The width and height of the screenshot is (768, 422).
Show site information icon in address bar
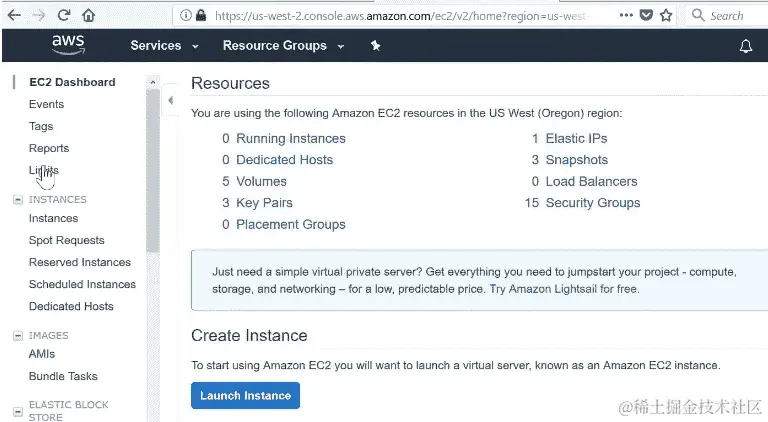coord(186,16)
